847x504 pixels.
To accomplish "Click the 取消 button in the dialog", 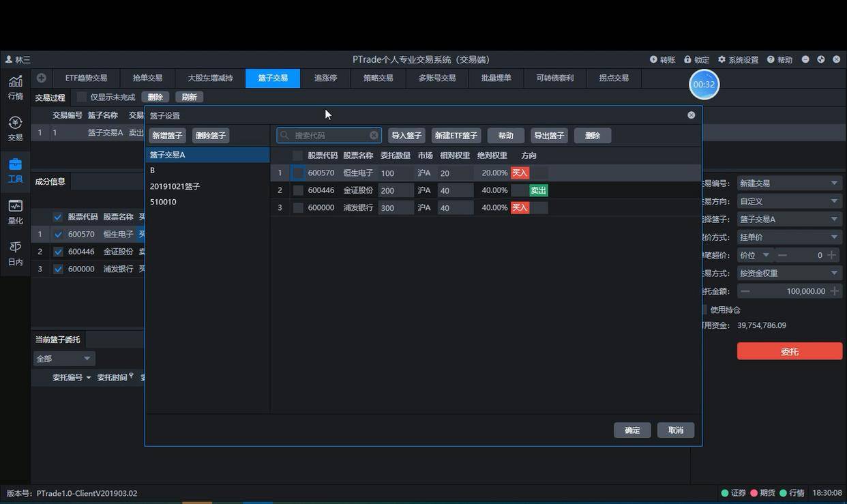I will [676, 430].
